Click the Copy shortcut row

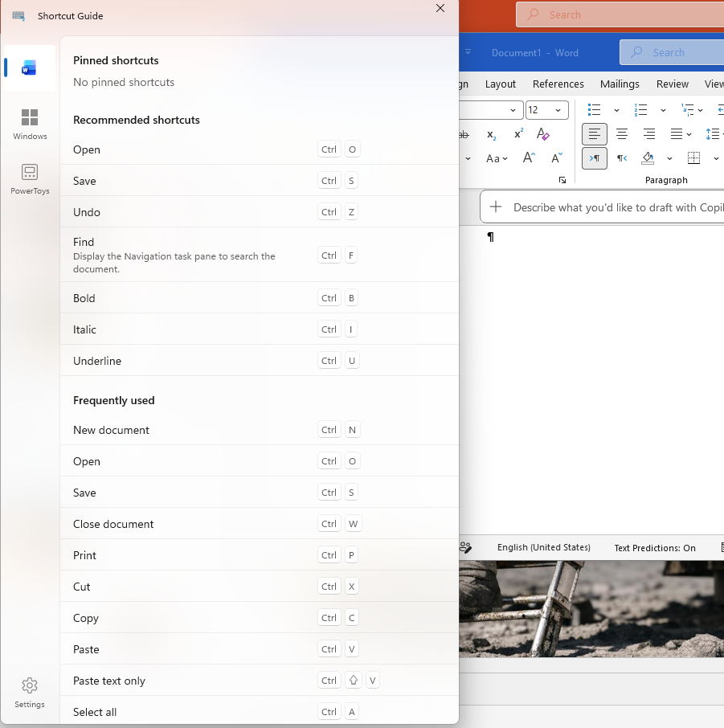point(259,617)
